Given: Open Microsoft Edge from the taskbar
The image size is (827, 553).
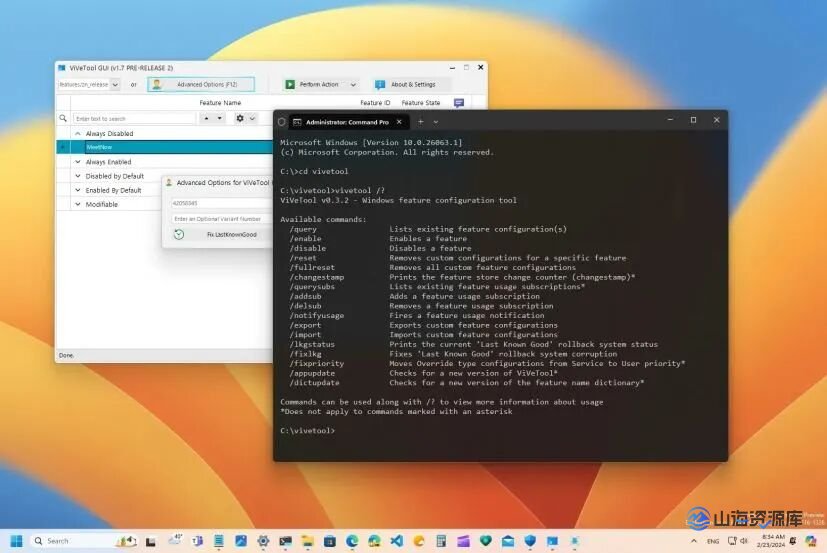Looking at the screenshot, I should point(352,541).
